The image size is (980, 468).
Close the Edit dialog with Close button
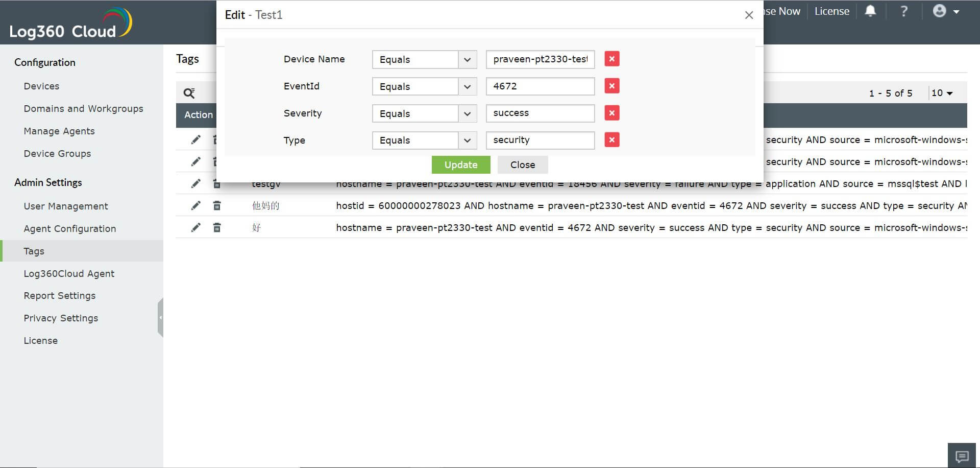point(522,165)
